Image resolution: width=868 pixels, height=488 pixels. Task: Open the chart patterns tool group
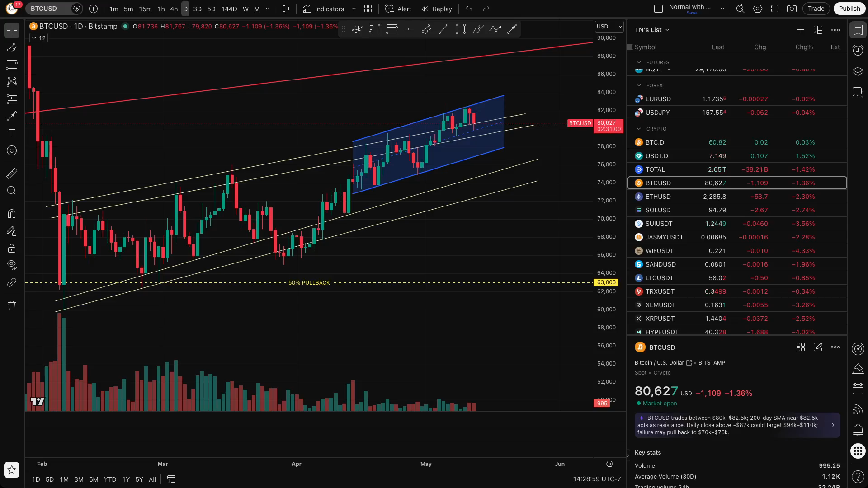[12, 82]
